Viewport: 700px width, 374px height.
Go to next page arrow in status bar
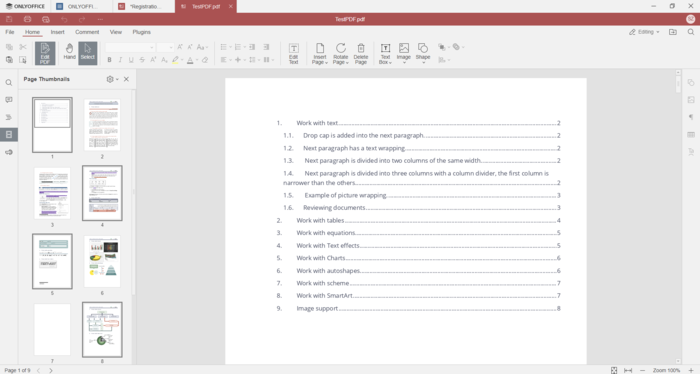[x=51, y=370]
